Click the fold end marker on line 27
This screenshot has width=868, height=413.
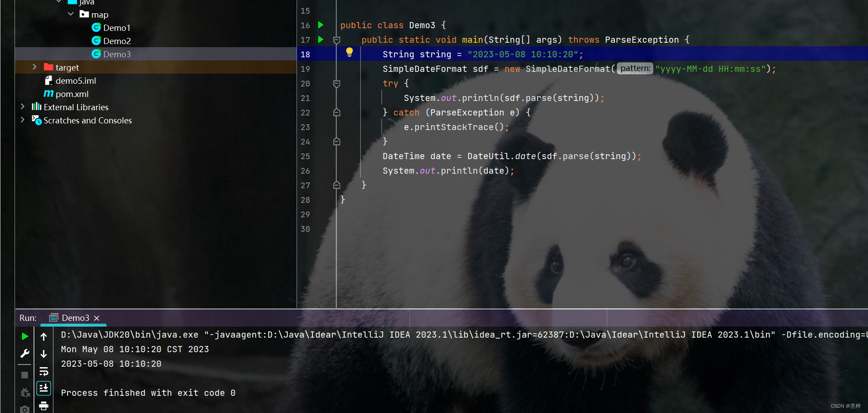pyautogui.click(x=337, y=185)
